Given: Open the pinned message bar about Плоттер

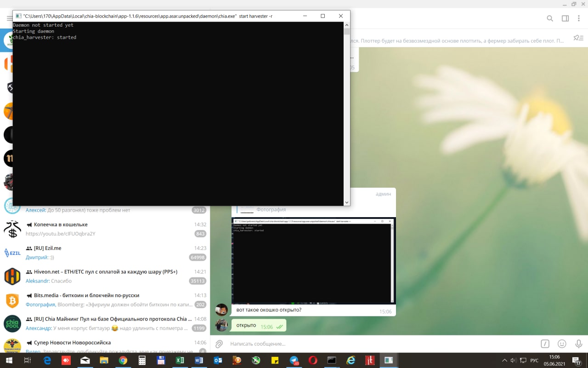Looking at the screenshot, I should coord(457,41).
